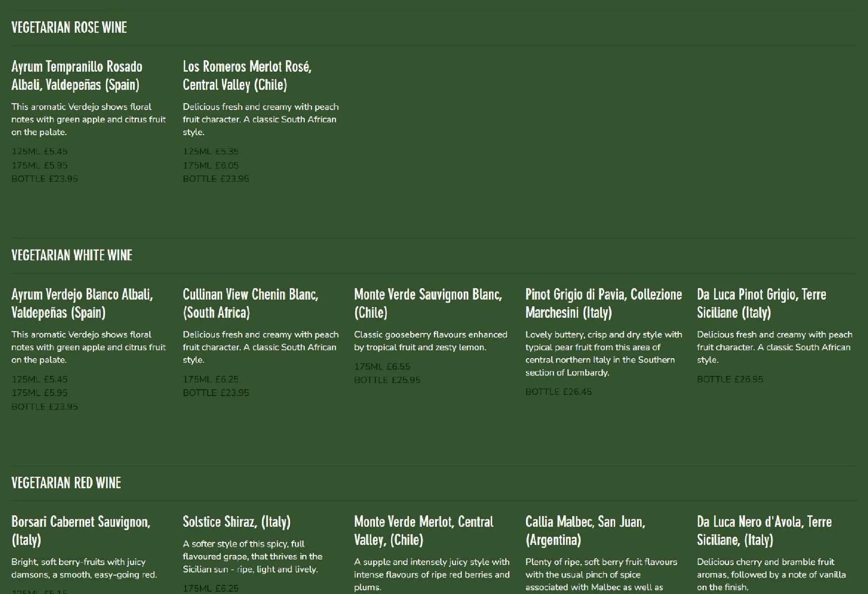Click the '125ML £5.35' price
The width and height of the screenshot is (868, 594).
coord(211,151)
